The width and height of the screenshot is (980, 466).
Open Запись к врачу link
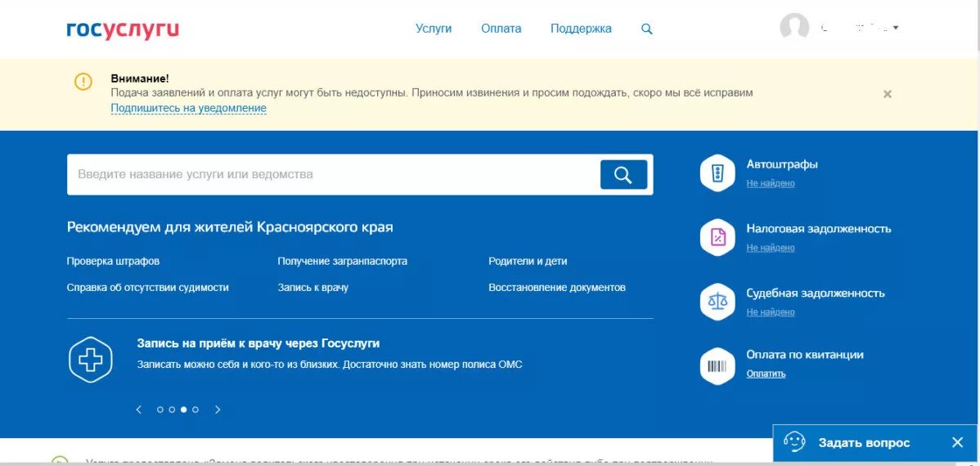[312, 287]
